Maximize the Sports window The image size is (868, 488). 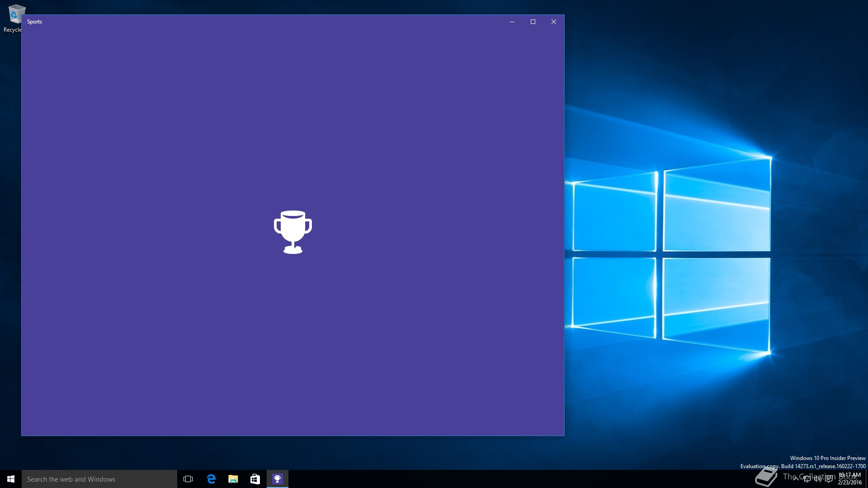[x=533, y=22]
